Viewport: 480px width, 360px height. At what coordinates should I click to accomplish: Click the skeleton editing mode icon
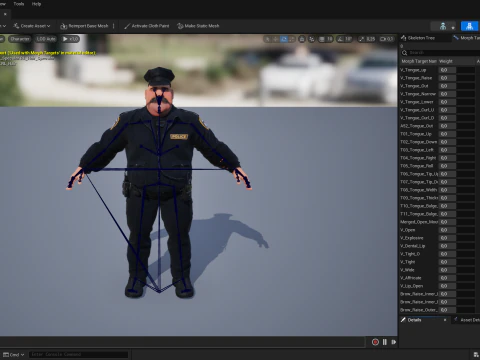pyautogui.click(x=443, y=26)
